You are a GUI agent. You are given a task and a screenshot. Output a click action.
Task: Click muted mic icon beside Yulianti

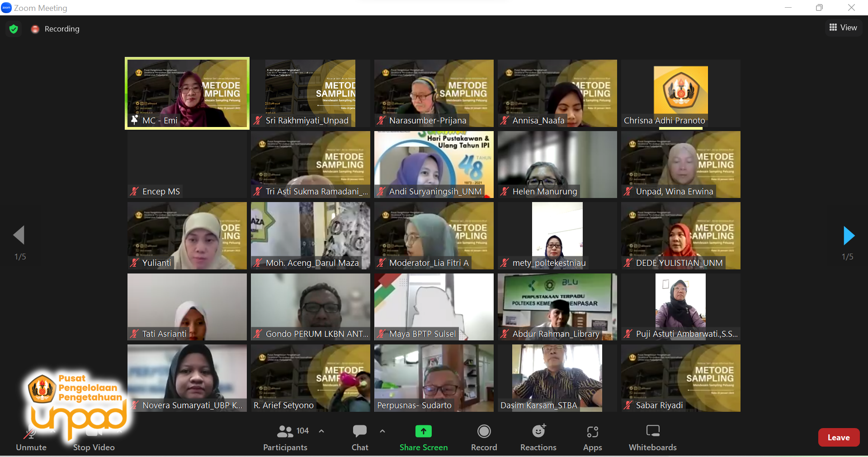pyautogui.click(x=134, y=263)
